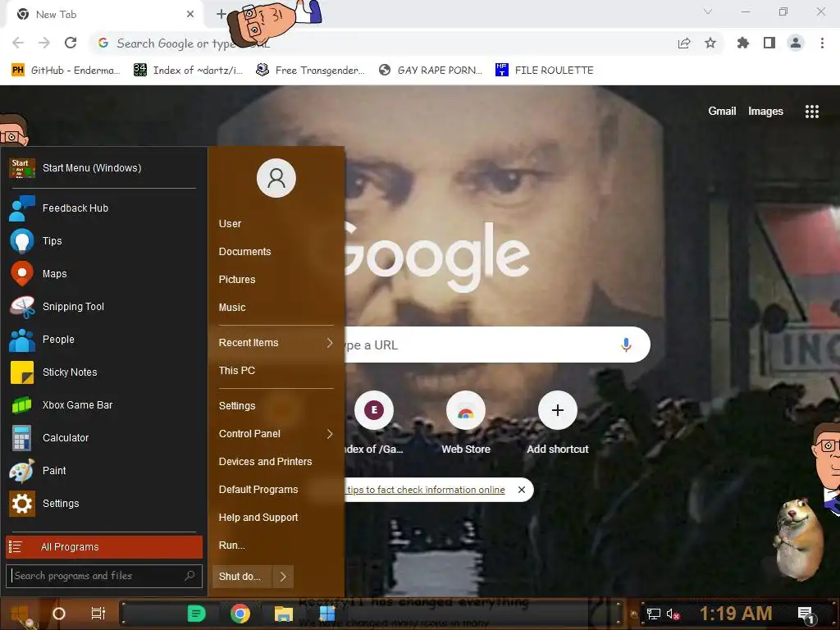Open Google apps grid
The height and width of the screenshot is (630, 840).
point(812,112)
